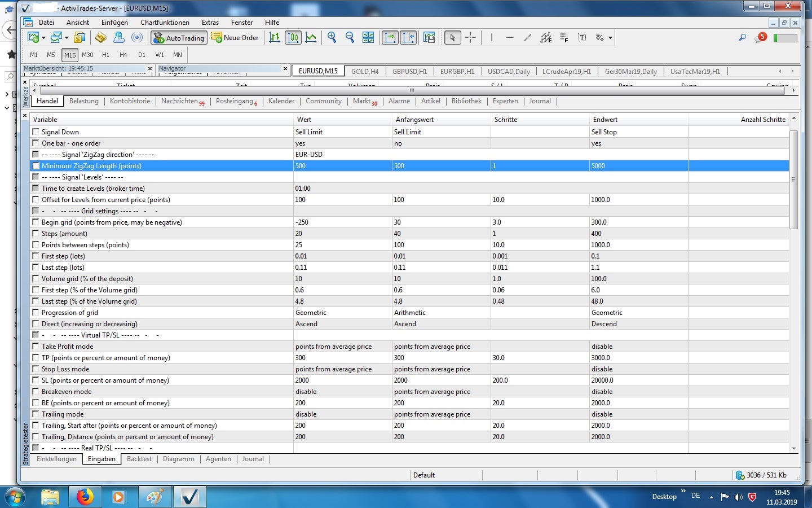Draw a Fibonacci retracement
The height and width of the screenshot is (508, 812).
[563, 38]
